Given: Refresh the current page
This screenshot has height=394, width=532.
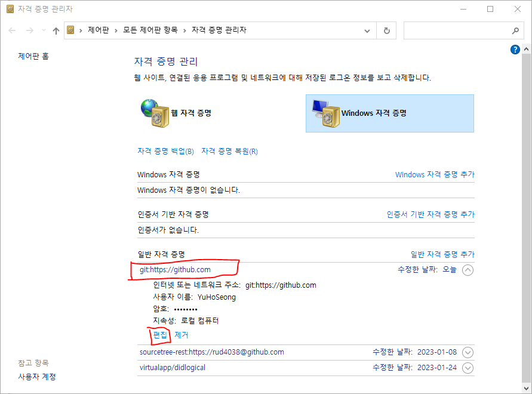Looking at the screenshot, I should click(386, 31).
